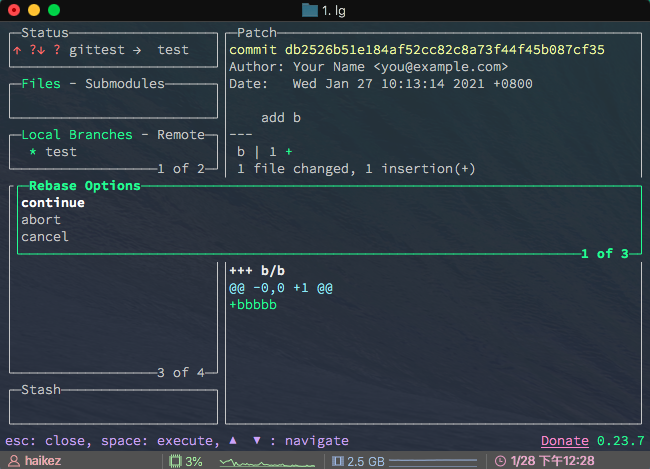Click the CPU chip icon showing 3%
This screenshot has width=650, height=469.
175,461
